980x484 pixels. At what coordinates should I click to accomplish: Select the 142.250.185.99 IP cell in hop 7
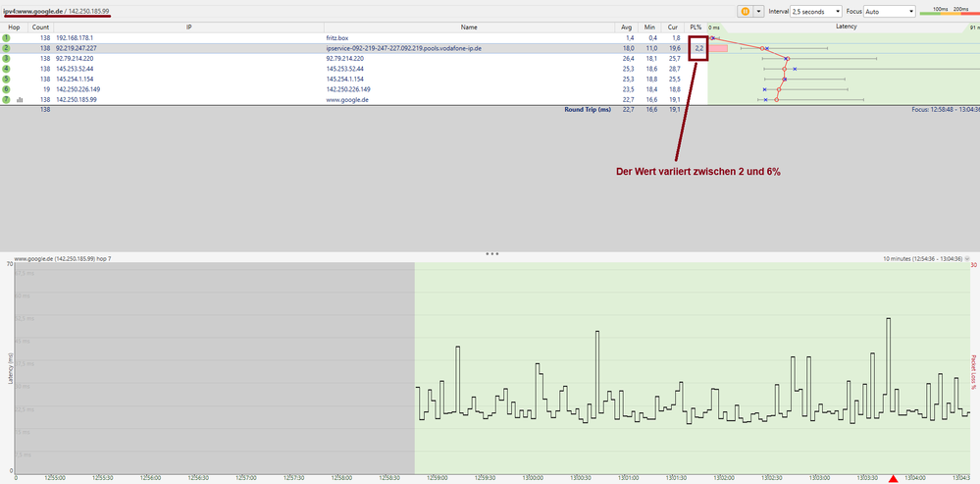[77, 99]
